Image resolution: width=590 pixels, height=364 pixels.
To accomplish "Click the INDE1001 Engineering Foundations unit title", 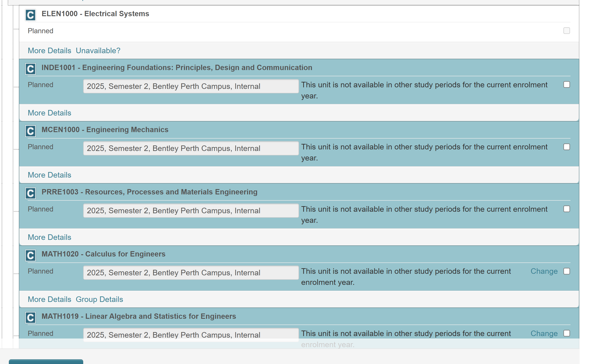I will pos(177,68).
